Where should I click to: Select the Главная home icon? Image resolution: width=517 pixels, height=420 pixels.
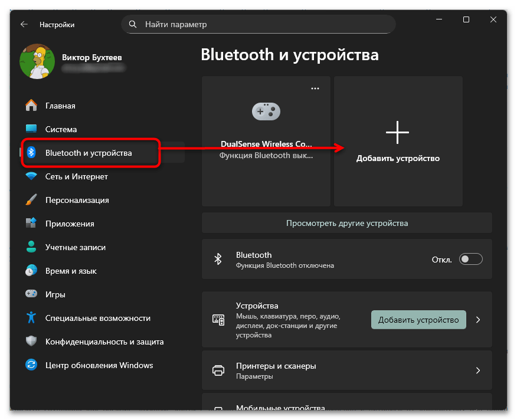[31, 106]
